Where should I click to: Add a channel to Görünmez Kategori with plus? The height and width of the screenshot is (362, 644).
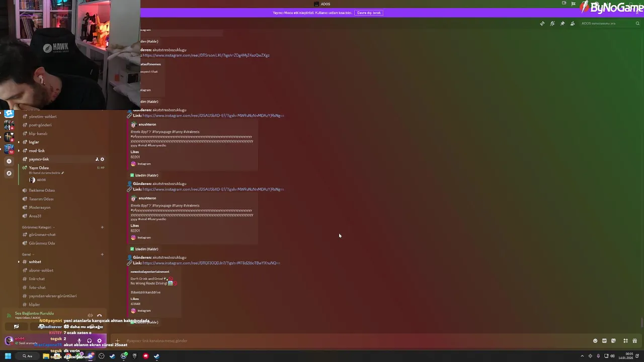tap(102, 227)
